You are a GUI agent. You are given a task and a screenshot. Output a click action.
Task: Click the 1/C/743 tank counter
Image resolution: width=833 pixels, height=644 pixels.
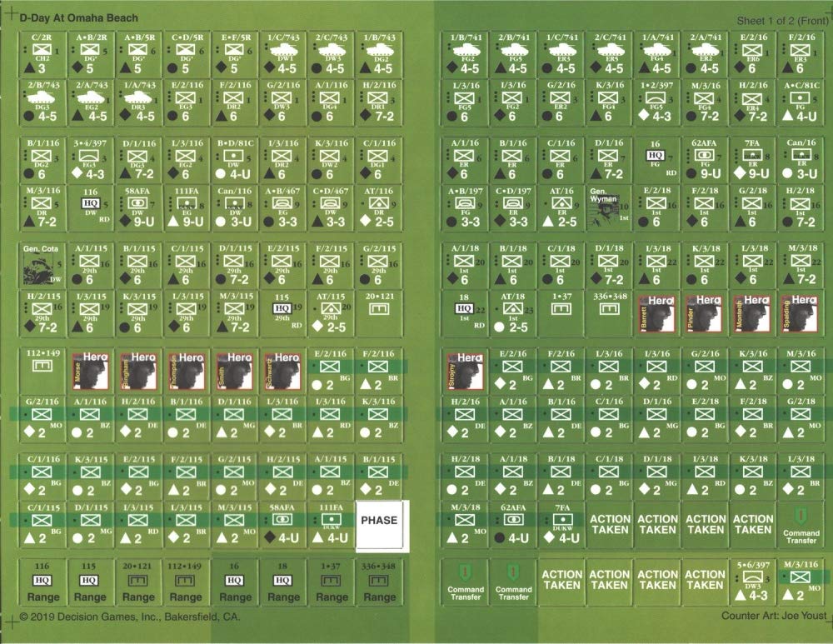coord(282,55)
